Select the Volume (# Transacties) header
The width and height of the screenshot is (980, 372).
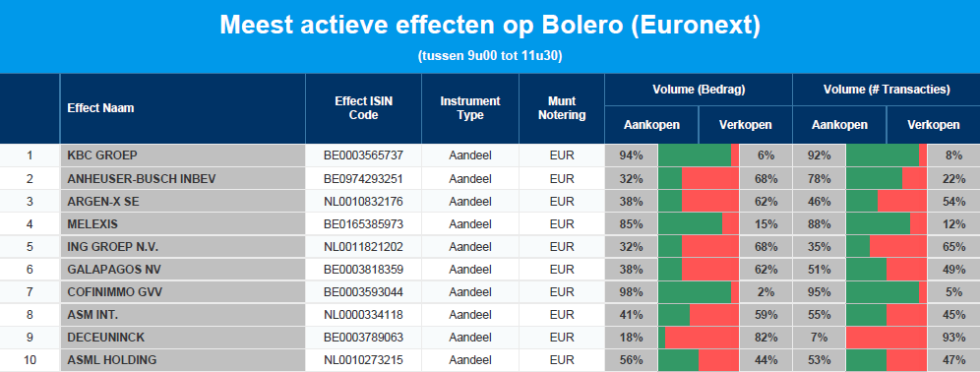click(887, 90)
